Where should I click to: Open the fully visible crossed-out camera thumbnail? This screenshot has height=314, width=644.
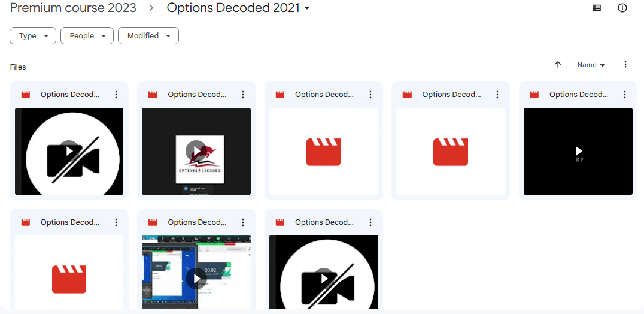(x=69, y=151)
